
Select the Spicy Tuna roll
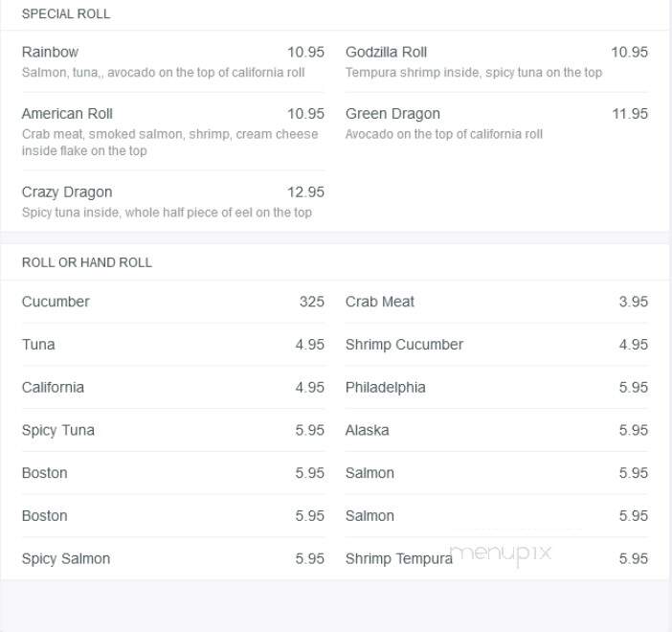(x=173, y=430)
